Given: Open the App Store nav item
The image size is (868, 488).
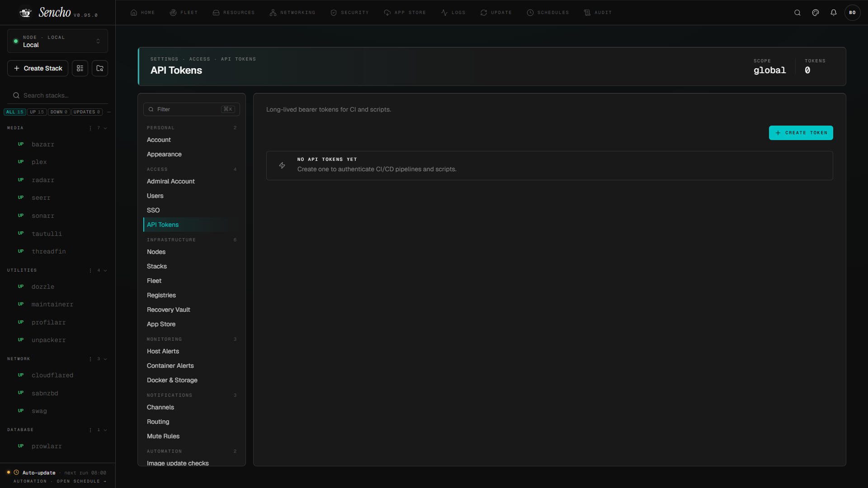Looking at the screenshot, I should 405,13.
